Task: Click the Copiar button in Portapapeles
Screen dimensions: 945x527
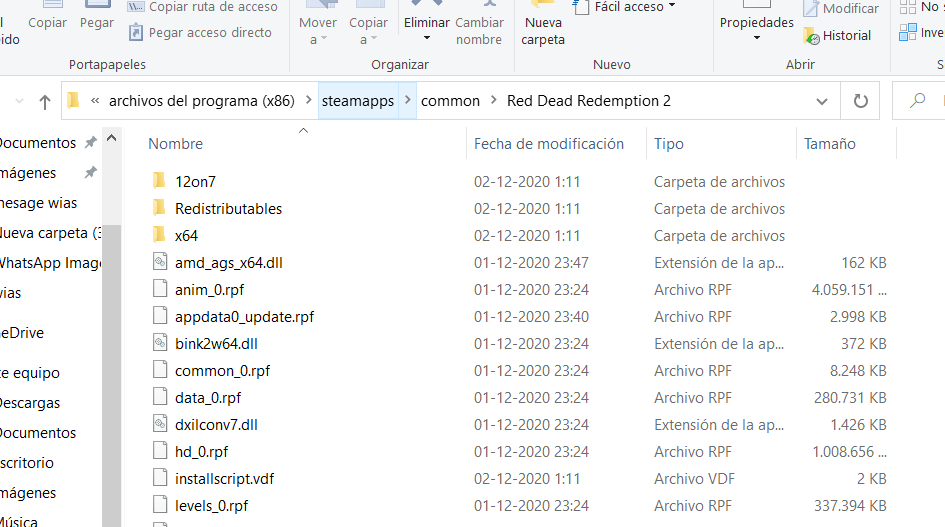Action: click(x=48, y=17)
